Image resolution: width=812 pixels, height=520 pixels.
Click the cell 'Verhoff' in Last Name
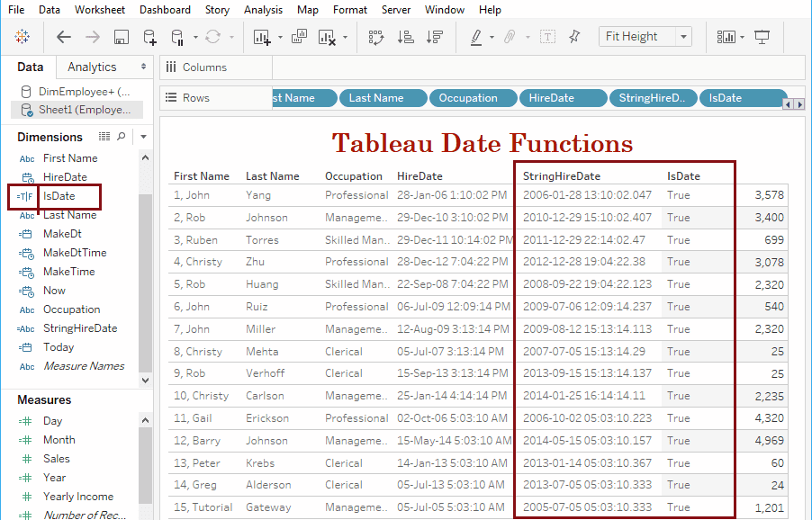tap(265, 373)
